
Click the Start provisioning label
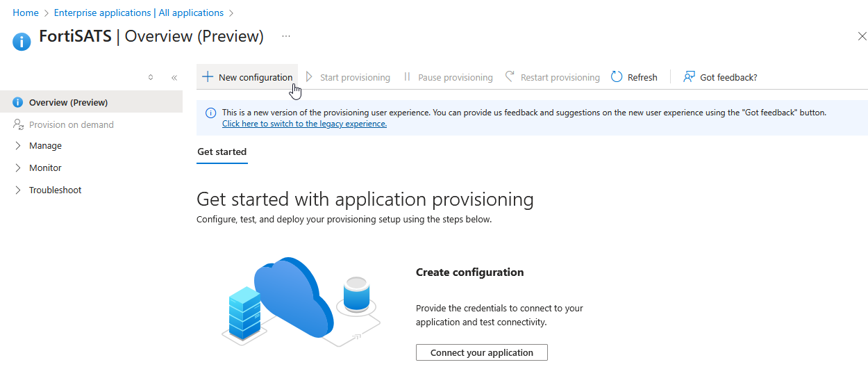[355, 78]
